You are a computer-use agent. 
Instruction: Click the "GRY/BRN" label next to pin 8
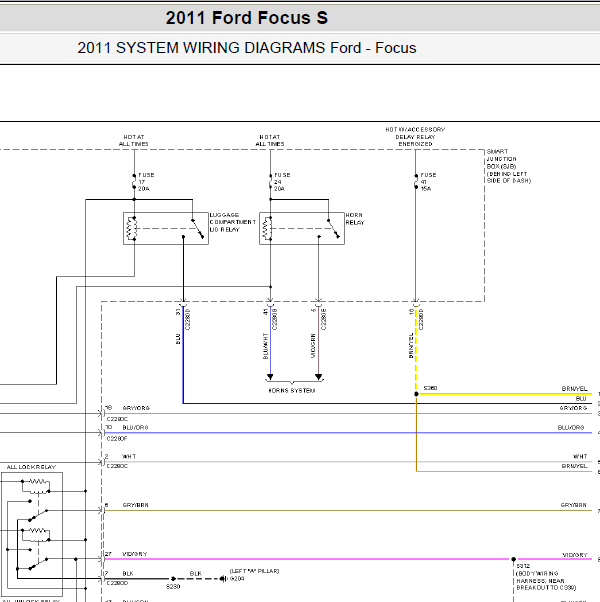tap(136, 505)
